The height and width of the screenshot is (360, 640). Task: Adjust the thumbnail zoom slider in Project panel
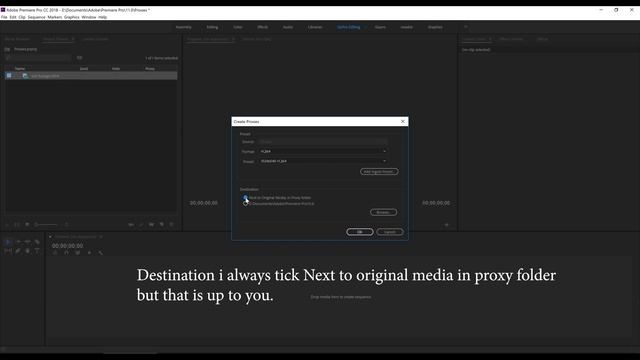pyautogui.click(x=46, y=224)
